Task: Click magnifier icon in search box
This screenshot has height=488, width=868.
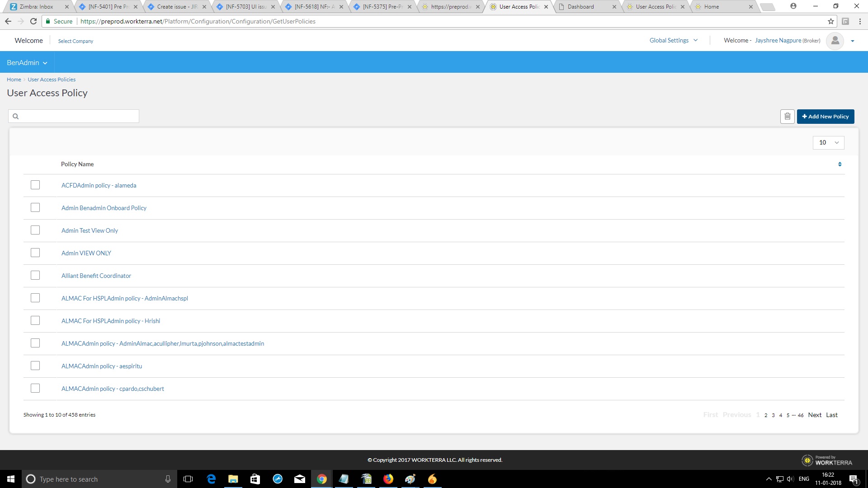Action: 16,117
